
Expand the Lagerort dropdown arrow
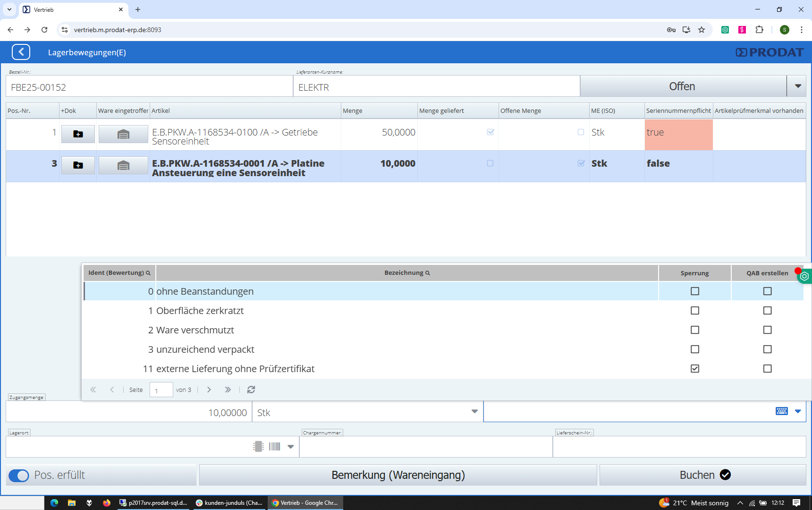point(291,447)
